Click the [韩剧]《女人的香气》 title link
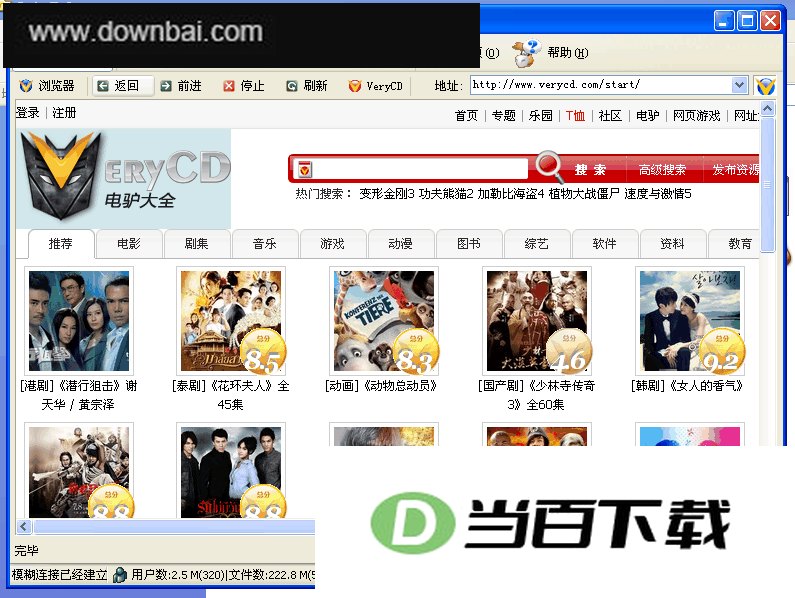The image size is (795, 598). tap(687, 386)
